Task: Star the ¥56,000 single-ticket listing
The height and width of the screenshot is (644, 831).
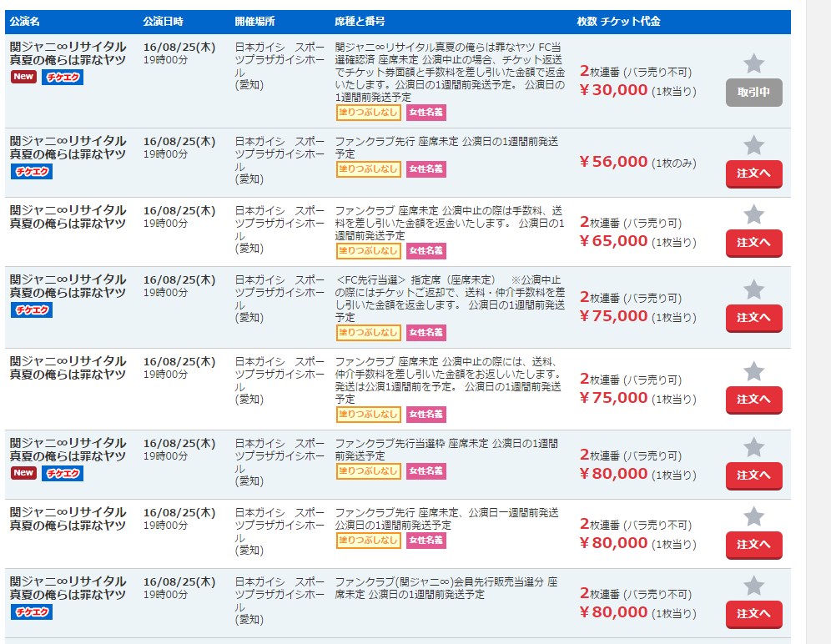Action: pos(753,145)
